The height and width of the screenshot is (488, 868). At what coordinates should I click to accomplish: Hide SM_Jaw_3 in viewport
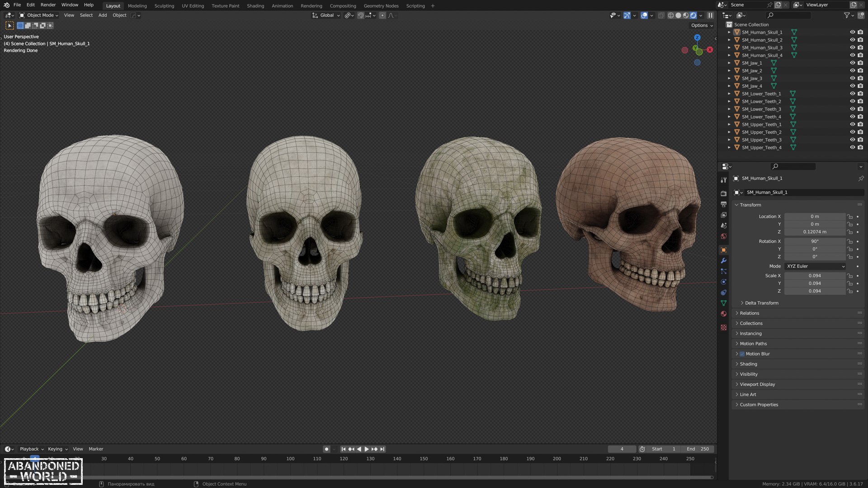coord(852,78)
